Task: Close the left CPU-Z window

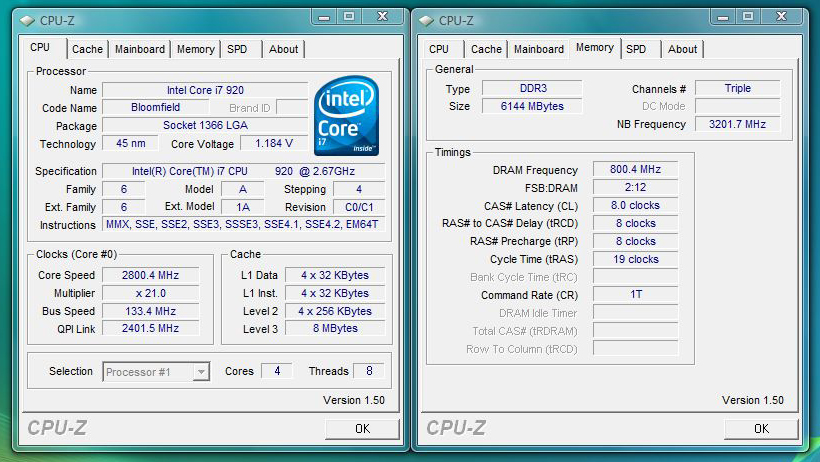Action: tap(383, 17)
